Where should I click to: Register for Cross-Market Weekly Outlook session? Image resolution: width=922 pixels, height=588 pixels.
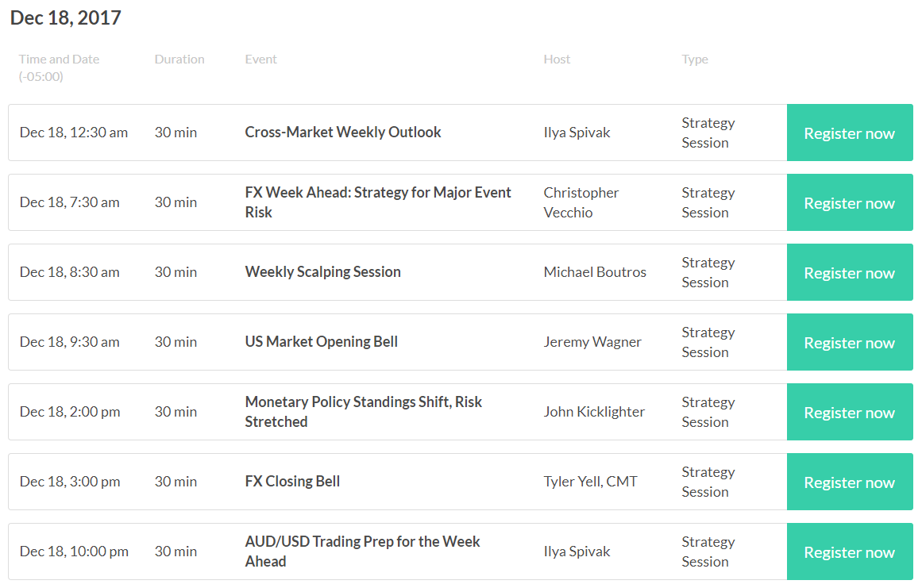[x=850, y=133]
